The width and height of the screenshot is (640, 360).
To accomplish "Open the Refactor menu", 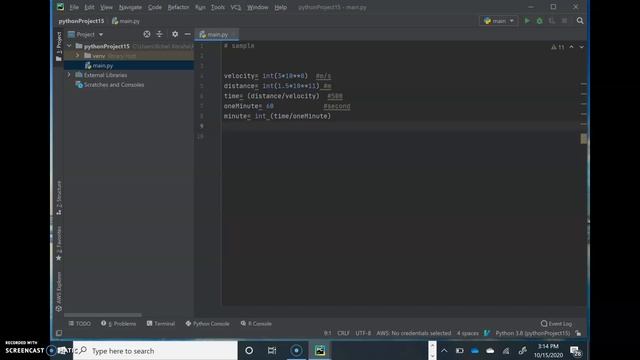I will pyautogui.click(x=178, y=7).
